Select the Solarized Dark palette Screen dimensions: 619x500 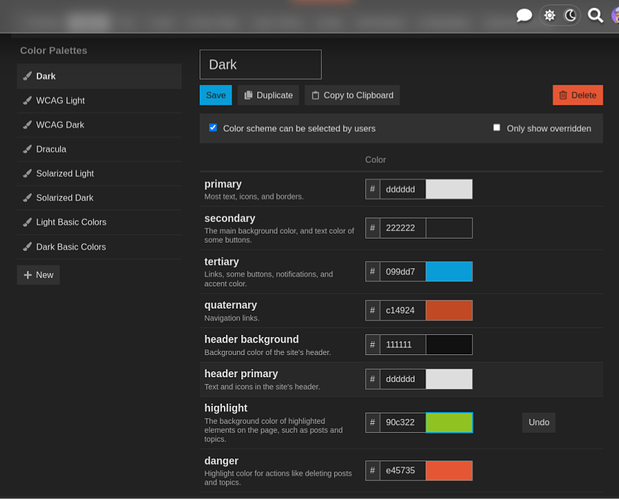(x=99, y=198)
